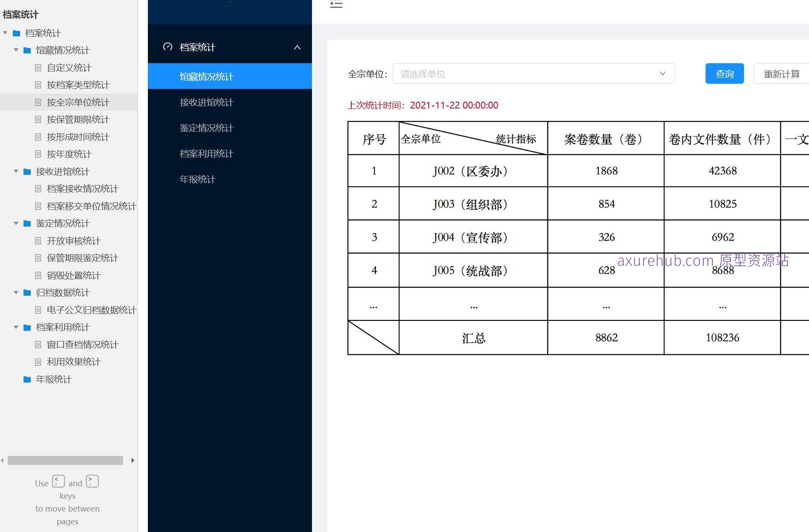
Task: Click the folder icon of 档案利用统计
Action: coord(26,327)
